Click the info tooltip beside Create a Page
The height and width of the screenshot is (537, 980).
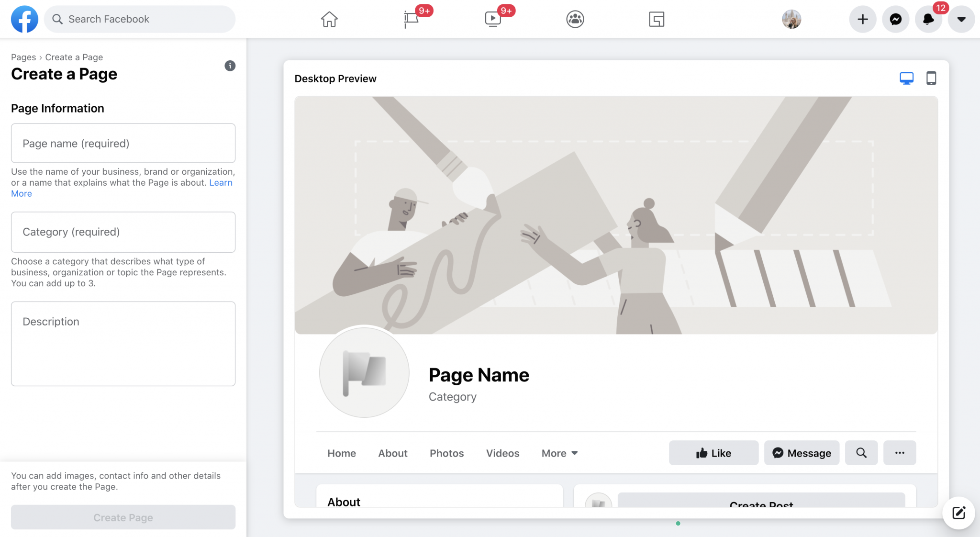(x=230, y=66)
